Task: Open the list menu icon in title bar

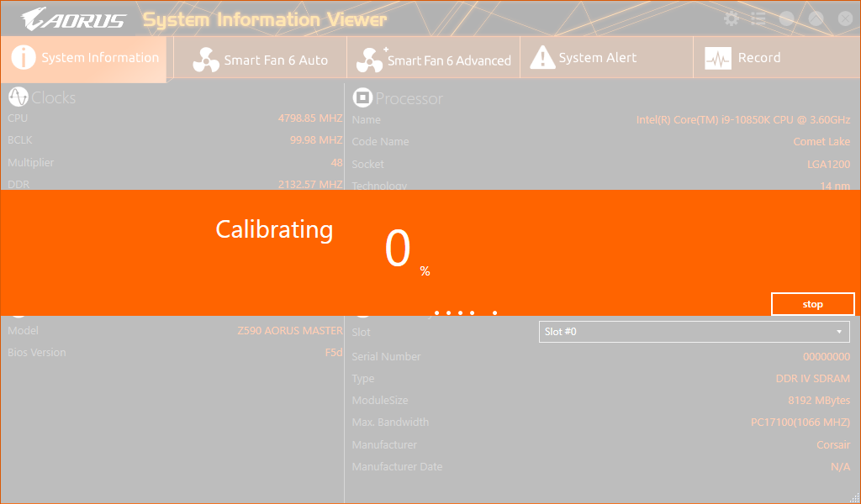Action: tap(758, 19)
